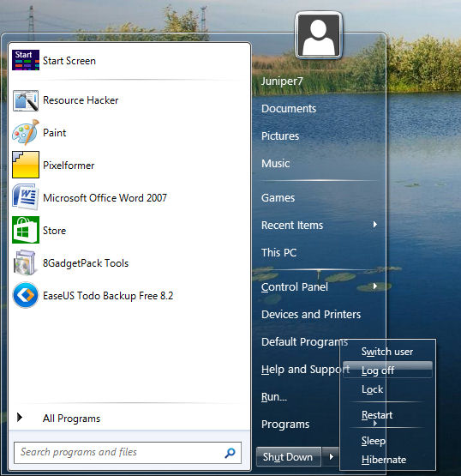Screen dimensions: 461x476
Task: Expand the Recent Items submenu arrow
Action: (375, 225)
